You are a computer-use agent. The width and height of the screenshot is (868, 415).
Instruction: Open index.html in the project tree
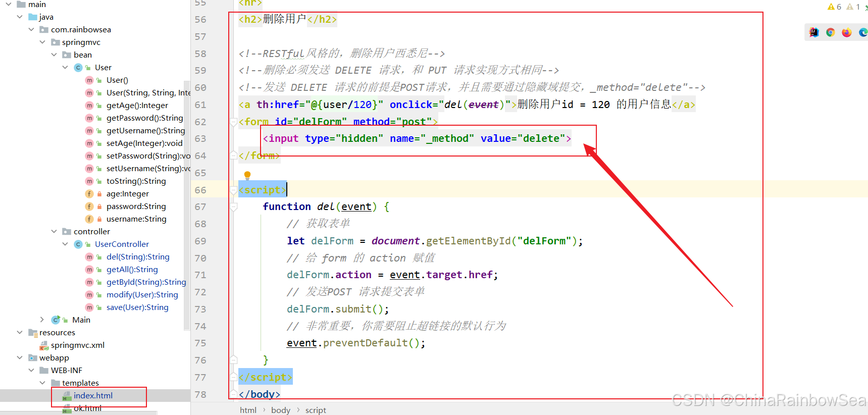point(93,396)
